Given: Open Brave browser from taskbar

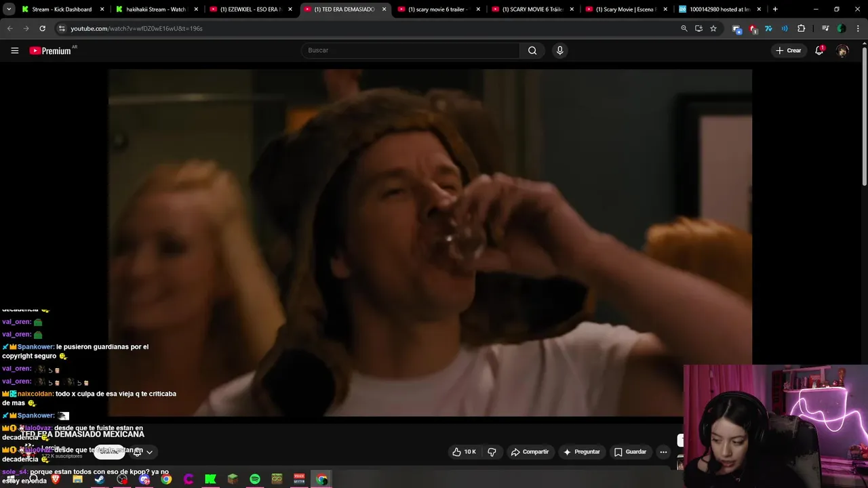Looking at the screenshot, I should tap(55, 479).
